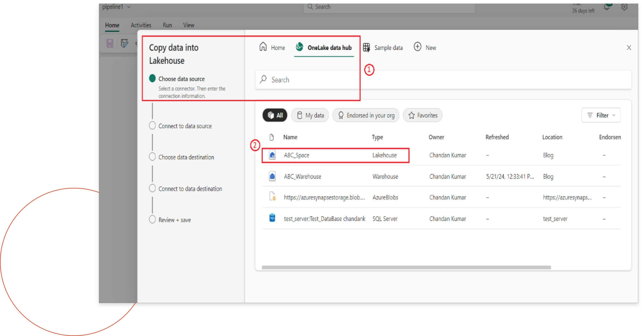
Task: Sort by the Name column header
Action: (x=290, y=137)
